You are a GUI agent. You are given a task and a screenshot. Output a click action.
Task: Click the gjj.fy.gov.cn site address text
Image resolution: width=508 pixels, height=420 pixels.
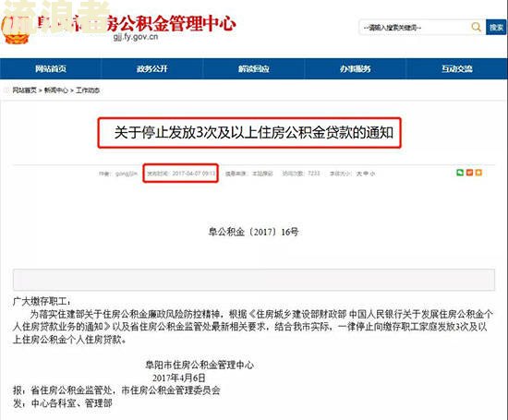136,37
